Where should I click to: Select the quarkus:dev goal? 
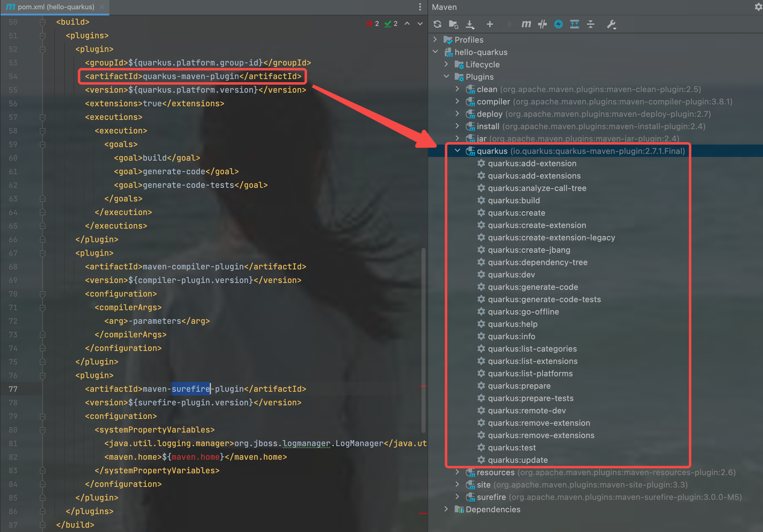point(512,274)
